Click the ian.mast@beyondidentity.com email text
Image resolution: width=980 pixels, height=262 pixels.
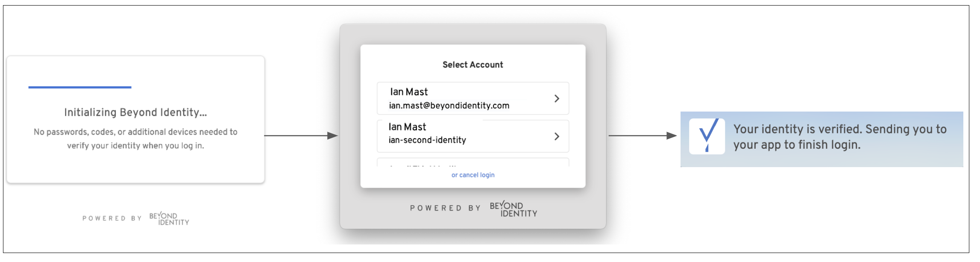tap(449, 106)
